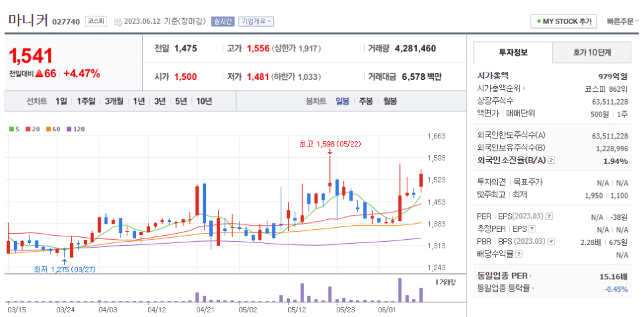Select the 3년 line chart period
Screen dimensions: 644x317
(x=160, y=101)
